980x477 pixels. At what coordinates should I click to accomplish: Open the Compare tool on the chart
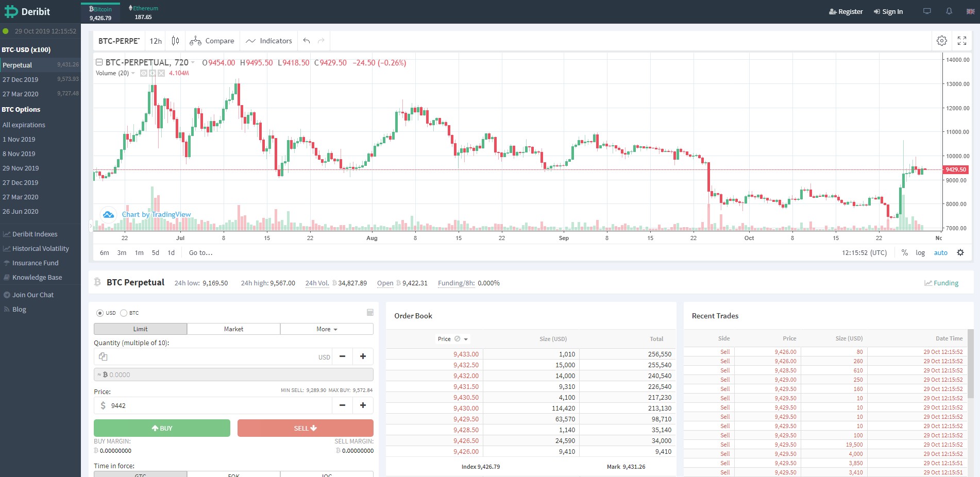point(212,41)
